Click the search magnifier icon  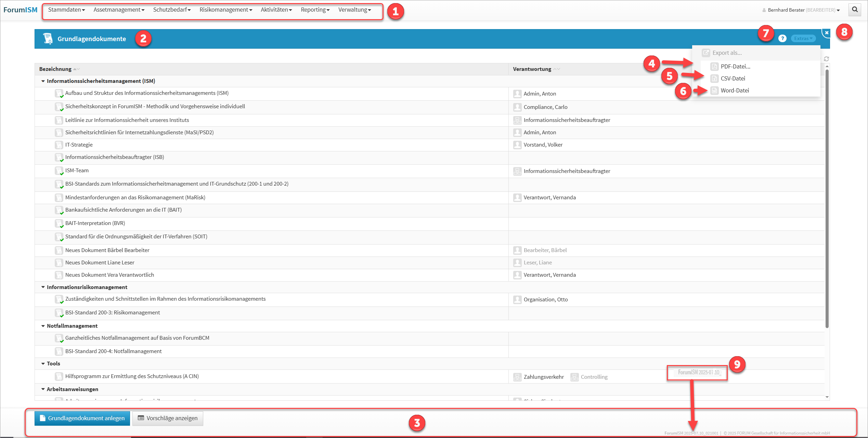(x=855, y=10)
